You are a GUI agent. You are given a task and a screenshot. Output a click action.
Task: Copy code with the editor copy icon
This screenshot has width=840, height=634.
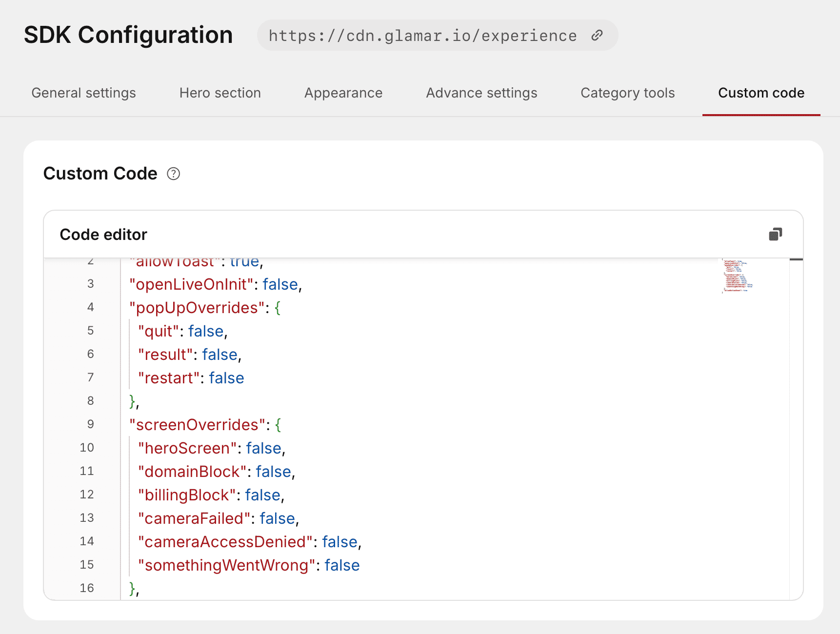(x=775, y=235)
